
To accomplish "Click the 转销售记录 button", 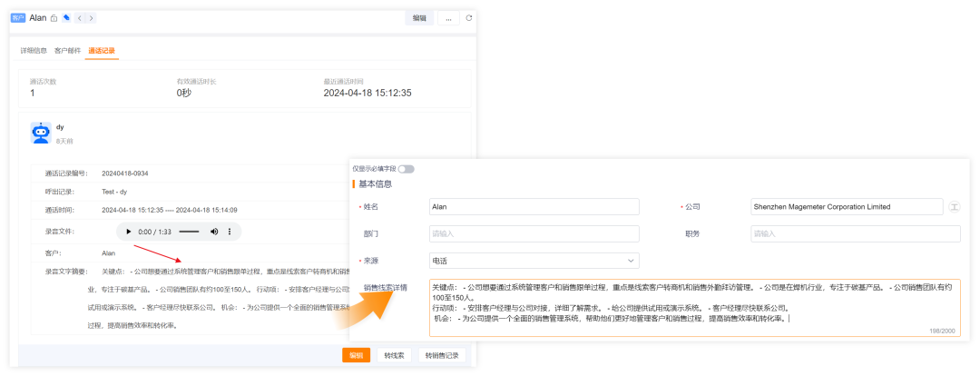I will click(442, 355).
